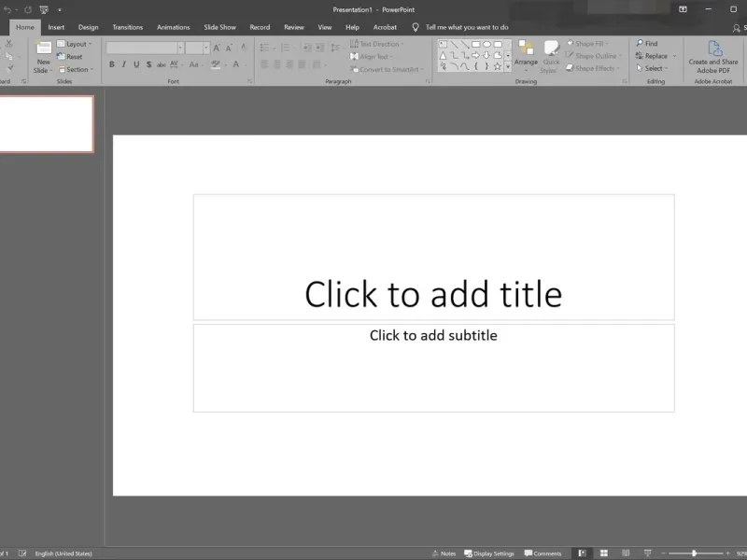Open the Align Text dropdown
Screen dimensions: 747x560
[x=372, y=57]
